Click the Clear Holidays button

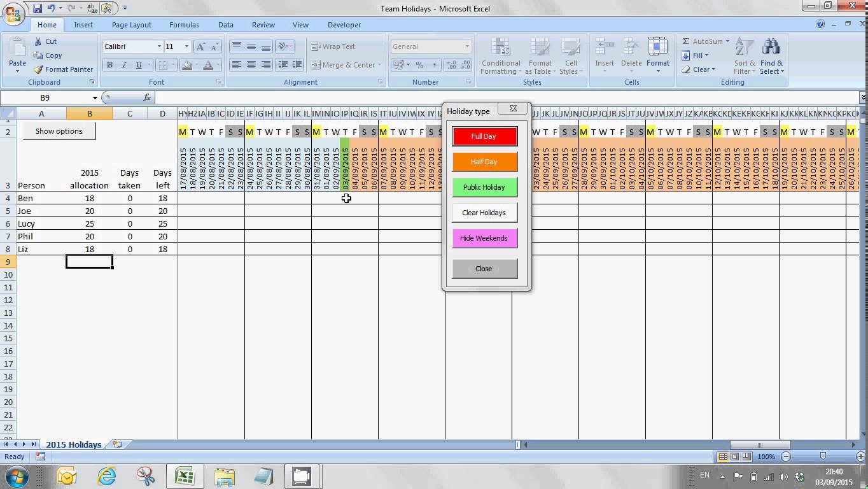484,213
